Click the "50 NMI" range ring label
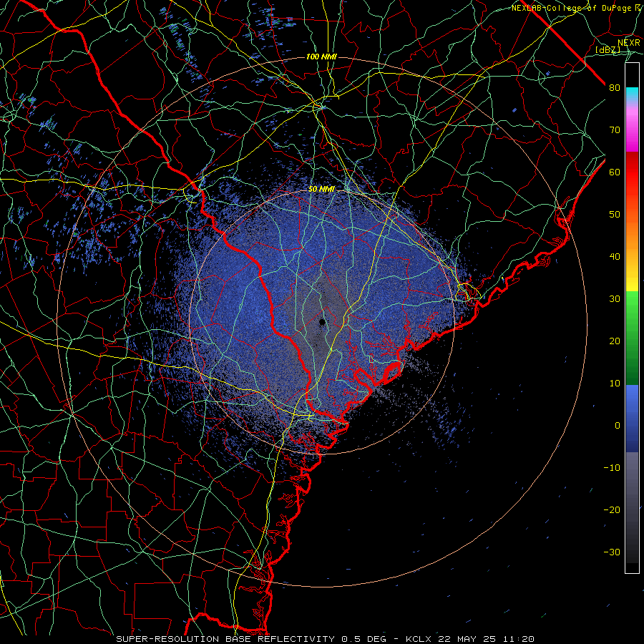 (x=321, y=189)
